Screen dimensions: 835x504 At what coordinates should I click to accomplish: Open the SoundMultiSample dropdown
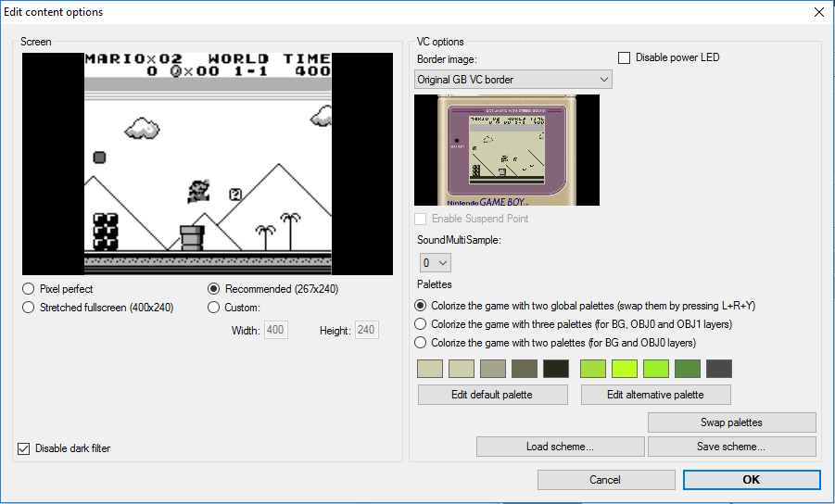pyautogui.click(x=435, y=263)
